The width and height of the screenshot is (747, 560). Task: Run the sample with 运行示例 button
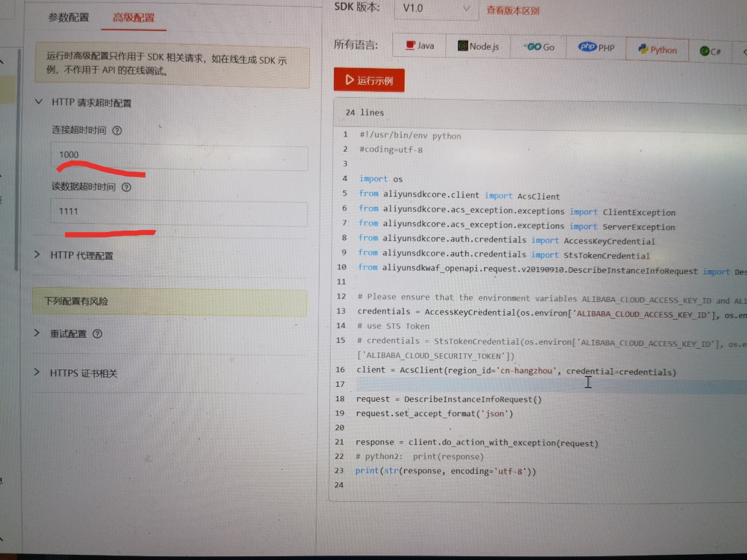369,80
